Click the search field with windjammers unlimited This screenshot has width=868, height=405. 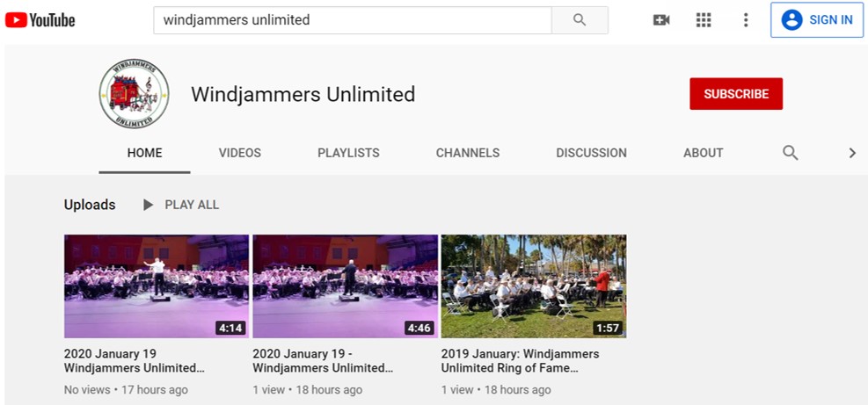pos(353,20)
